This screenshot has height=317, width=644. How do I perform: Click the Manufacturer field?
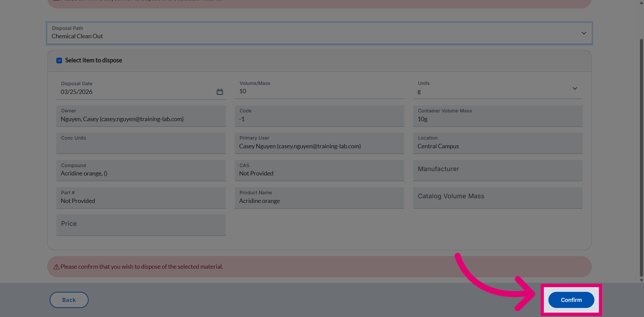pyautogui.click(x=498, y=170)
